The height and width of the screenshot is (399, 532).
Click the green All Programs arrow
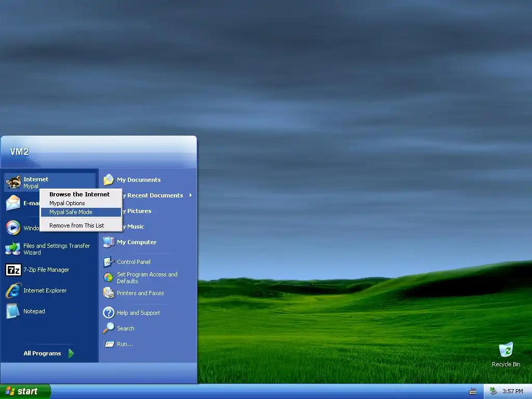pos(71,353)
